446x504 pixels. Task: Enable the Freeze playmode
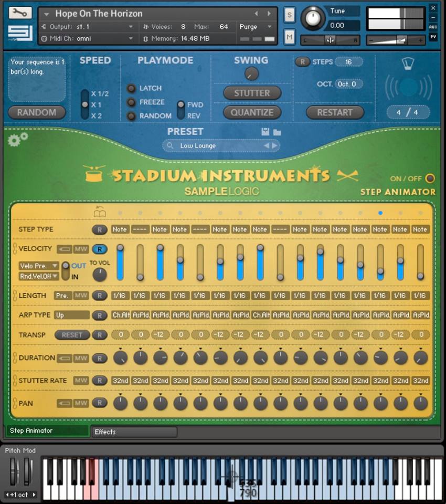(x=132, y=102)
